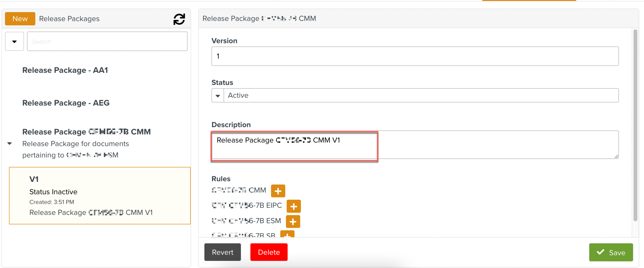Viewport: 644px width, 268px height.
Task: Click the Description text area
Action: (415, 145)
